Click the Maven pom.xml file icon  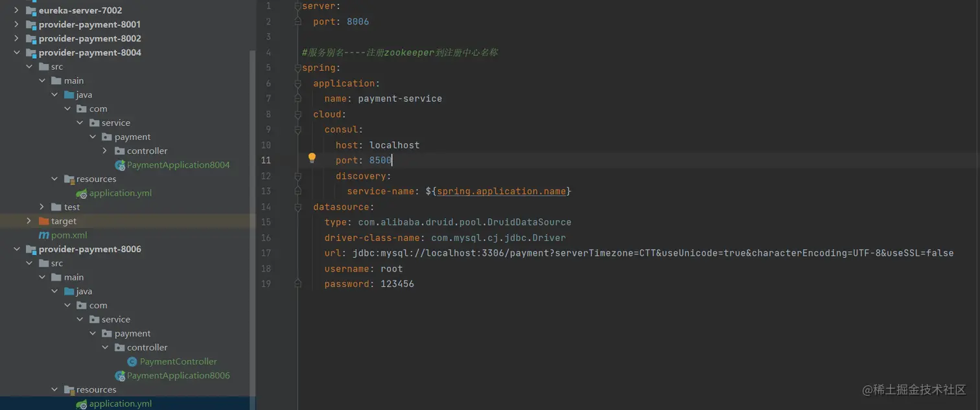coord(43,235)
